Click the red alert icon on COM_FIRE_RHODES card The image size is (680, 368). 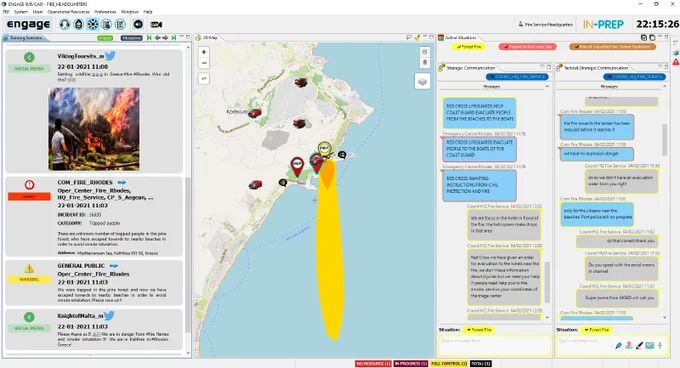point(29,185)
